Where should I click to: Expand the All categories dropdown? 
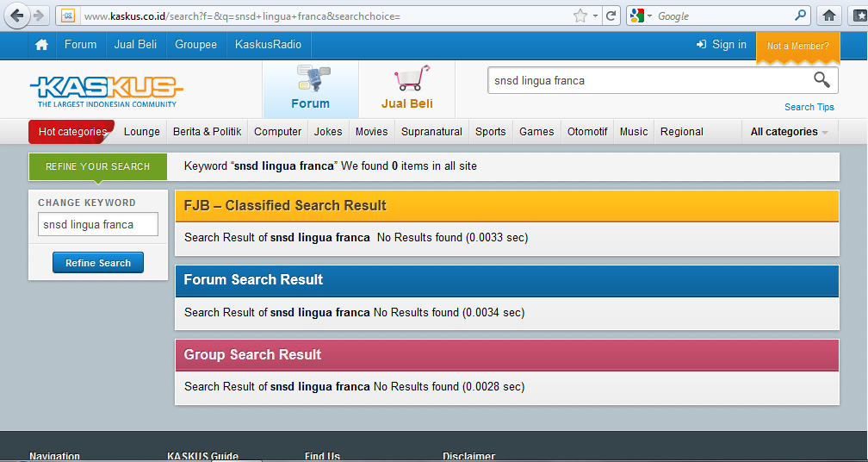pyautogui.click(x=790, y=132)
